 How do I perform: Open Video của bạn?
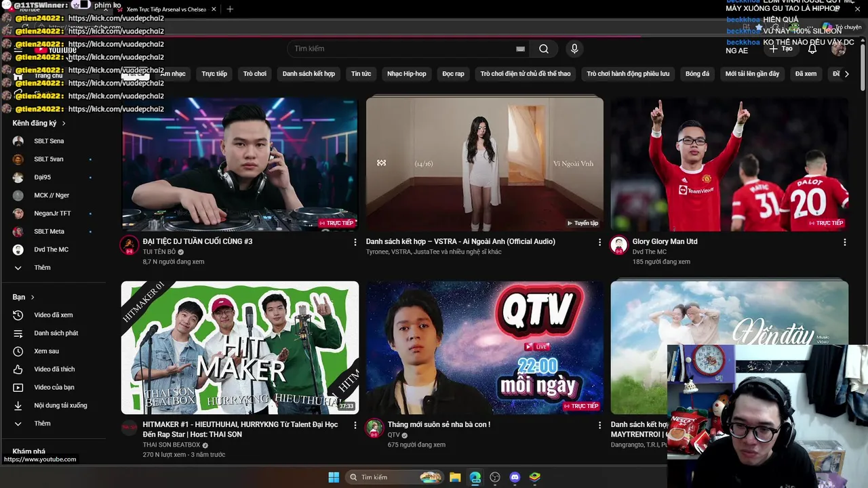pyautogui.click(x=54, y=387)
